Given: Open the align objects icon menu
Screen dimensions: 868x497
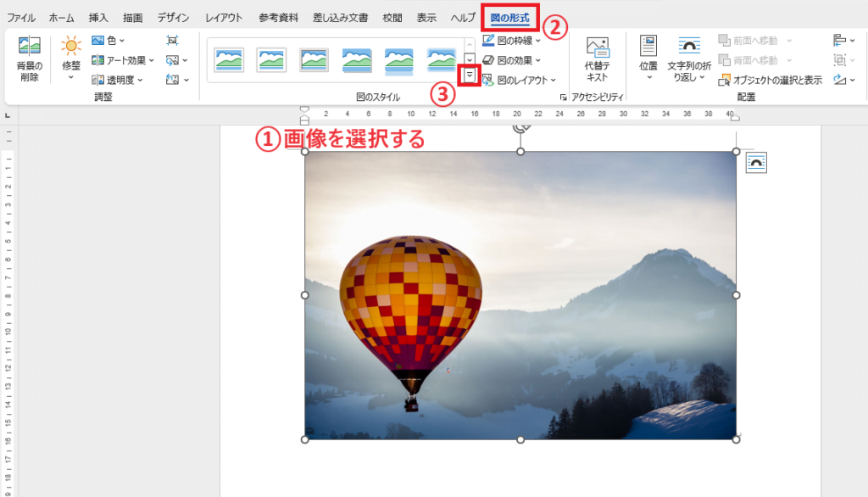Looking at the screenshot, I should 843,41.
